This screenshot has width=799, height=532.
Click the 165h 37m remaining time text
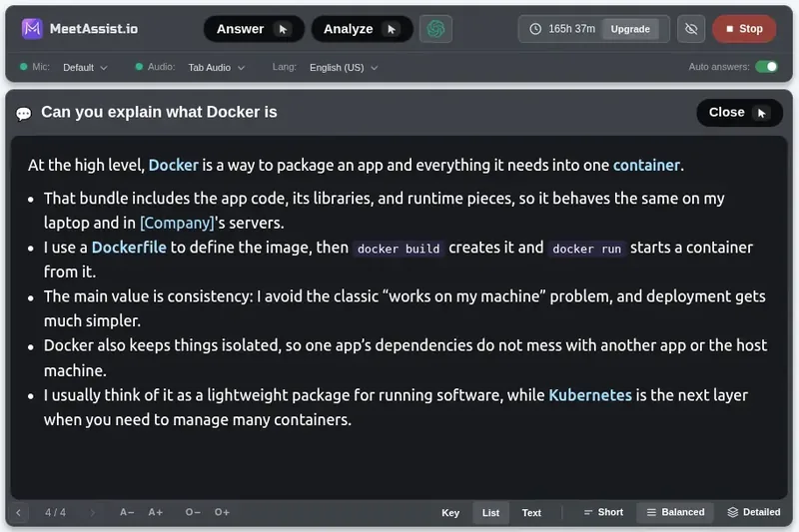pyautogui.click(x=571, y=29)
